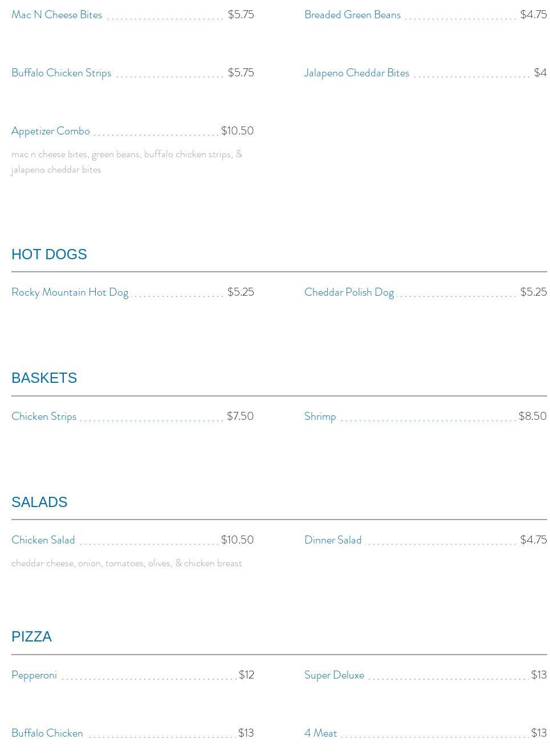Click the Buffalo Chicken pizza link
The width and height of the screenshot is (550, 756).
pyautogui.click(x=47, y=733)
